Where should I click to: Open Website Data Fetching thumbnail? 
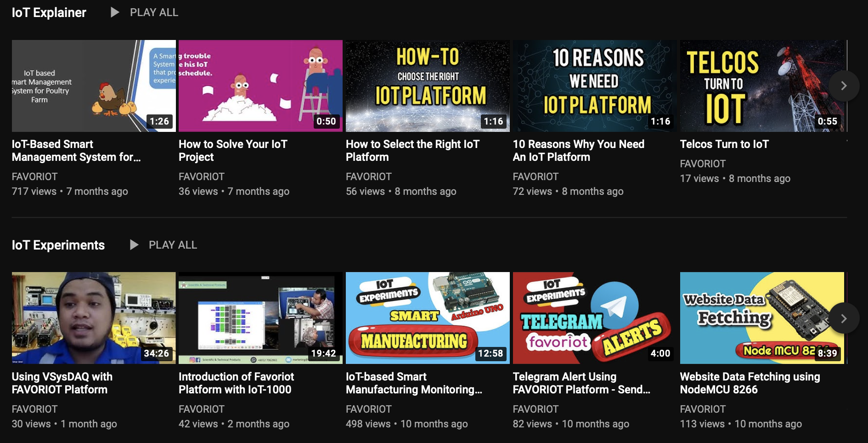click(x=753, y=318)
